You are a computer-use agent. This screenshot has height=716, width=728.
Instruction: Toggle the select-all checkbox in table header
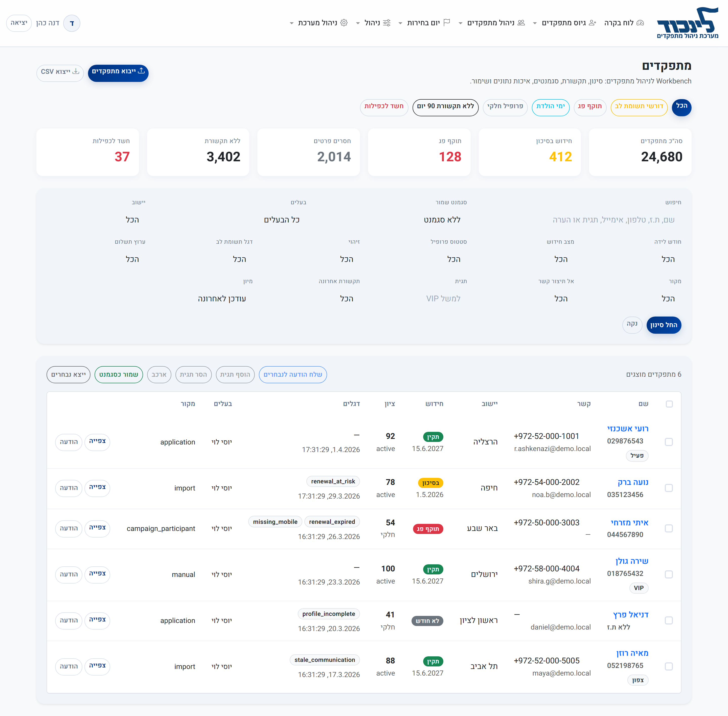pyautogui.click(x=669, y=404)
